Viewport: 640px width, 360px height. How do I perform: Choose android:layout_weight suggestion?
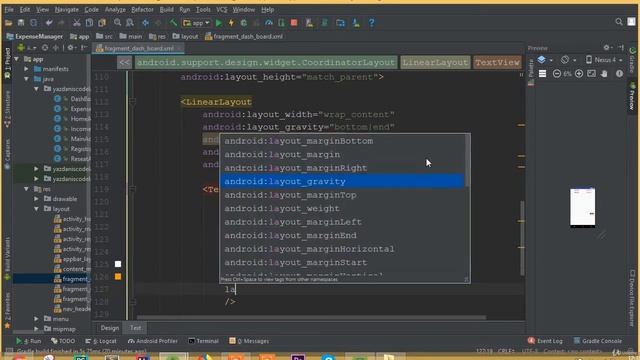click(342, 208)
